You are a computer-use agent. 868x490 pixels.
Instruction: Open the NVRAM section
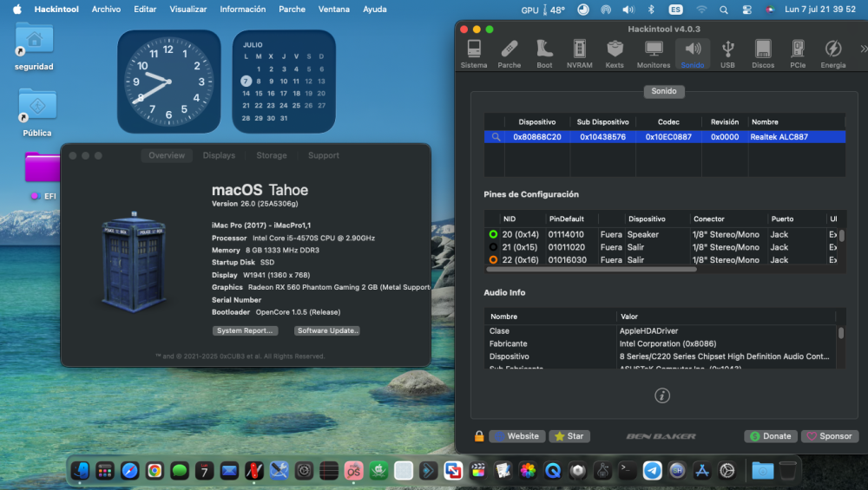click(580, 54)
